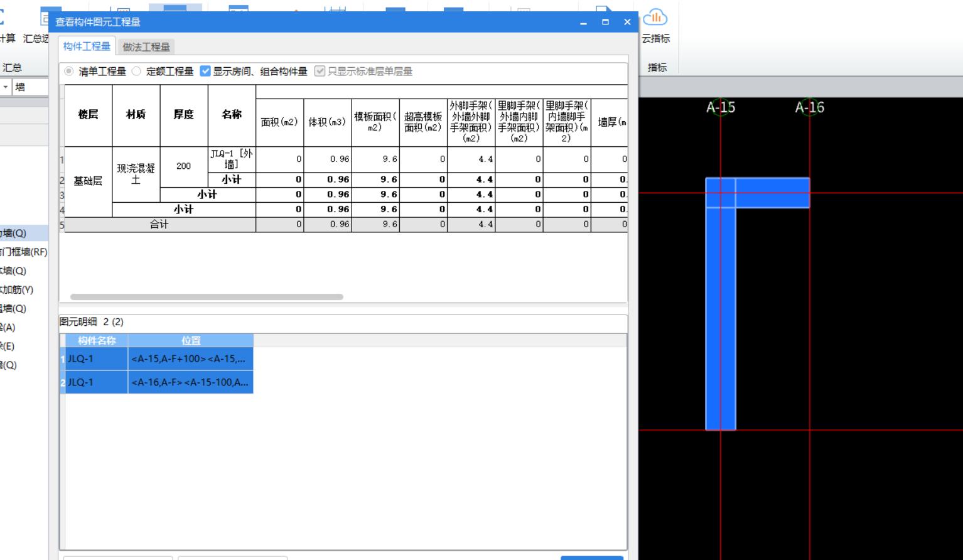Click the 外墙外脚手架面积 column header
This screenshot has height=560, width=963.
pos(471,122)
